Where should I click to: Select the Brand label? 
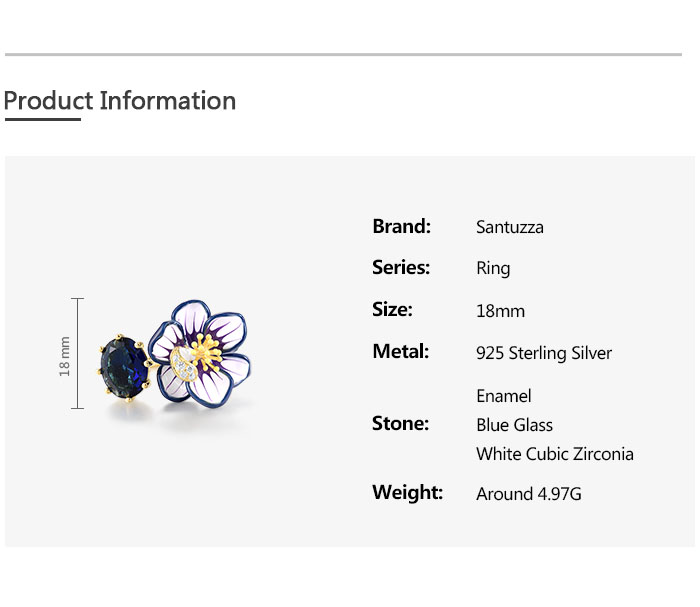[401, 226]
